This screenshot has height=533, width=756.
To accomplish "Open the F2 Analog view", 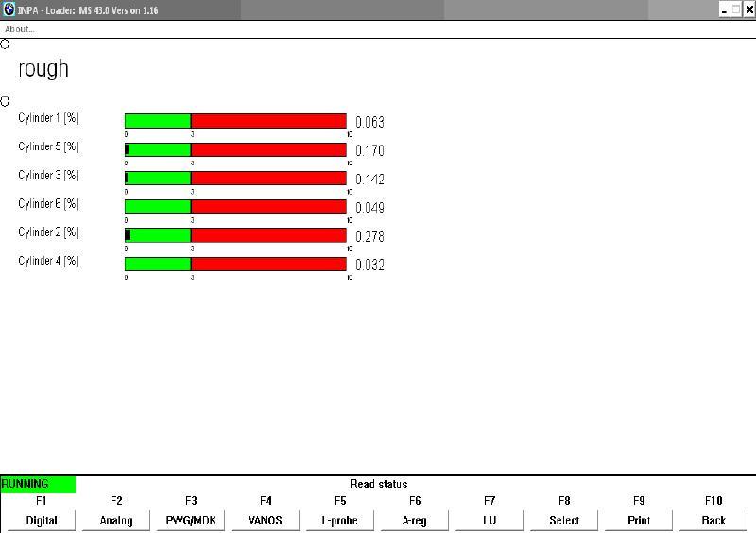I will pyautogui.click(x=116, y=520).
